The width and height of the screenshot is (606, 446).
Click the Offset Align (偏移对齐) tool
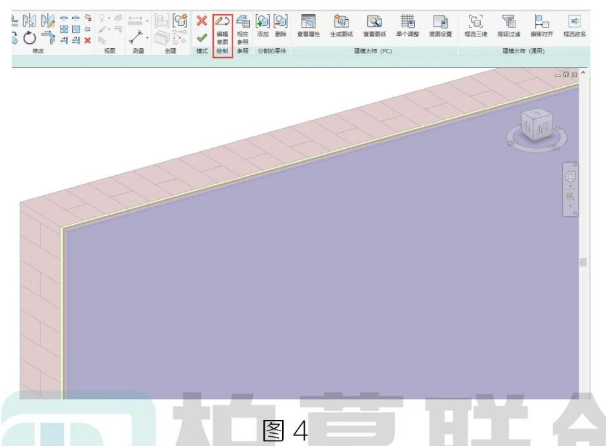point(541,22)
